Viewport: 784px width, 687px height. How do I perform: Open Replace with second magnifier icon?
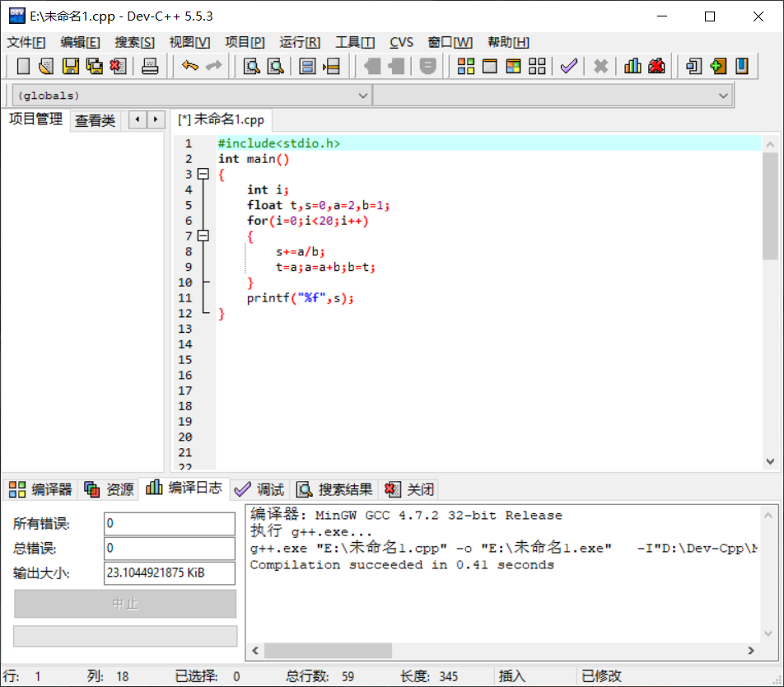(276, 66)
